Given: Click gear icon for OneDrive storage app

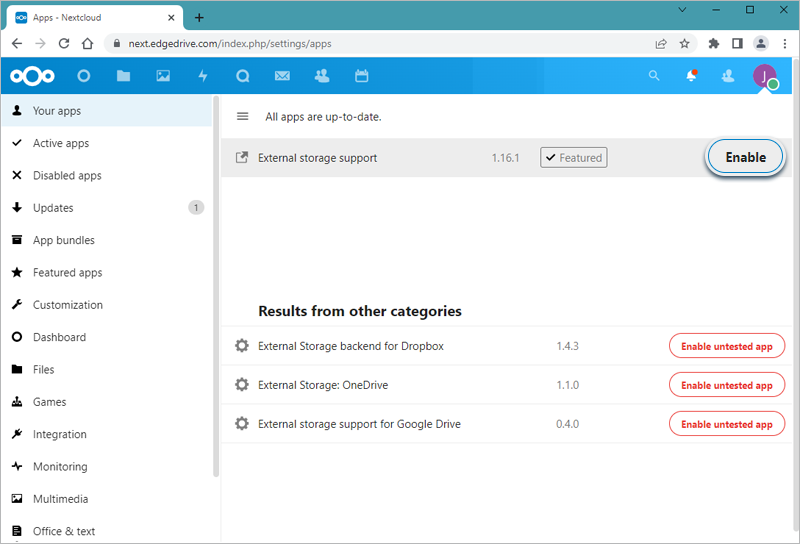Looking at the screenshot, I should click(x=242, y=385).
